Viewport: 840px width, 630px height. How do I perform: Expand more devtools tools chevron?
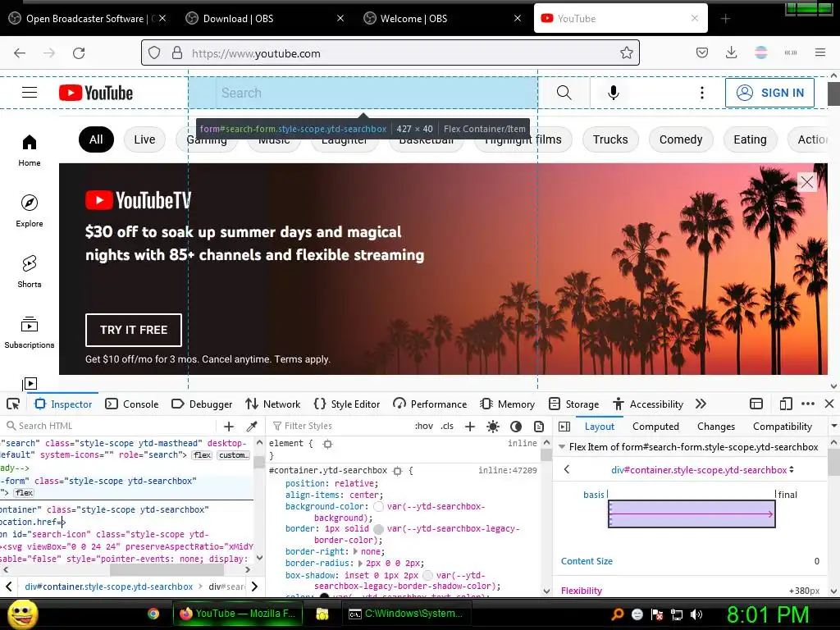701,404
